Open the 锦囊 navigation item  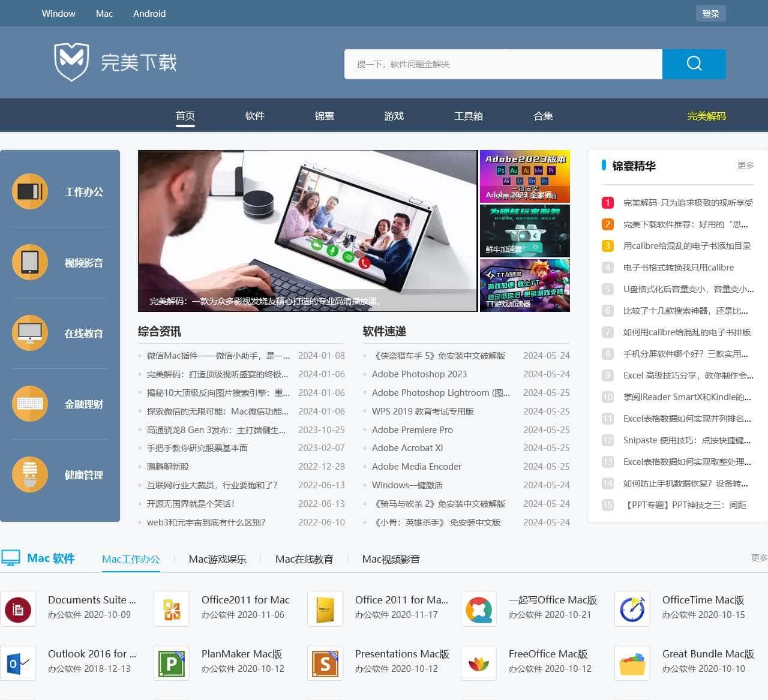[324, 116]
